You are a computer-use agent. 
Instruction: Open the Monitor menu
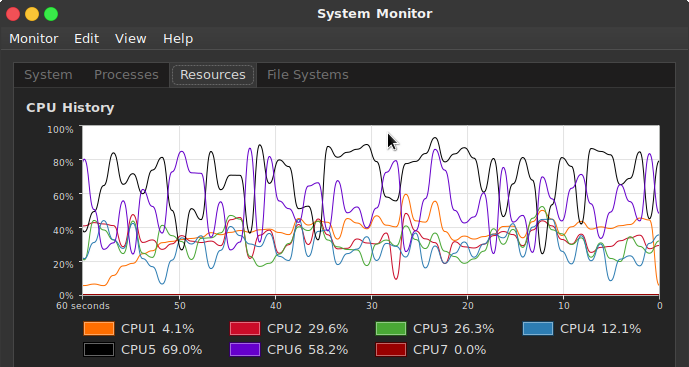pyautogui.click(x=34, y=39)
